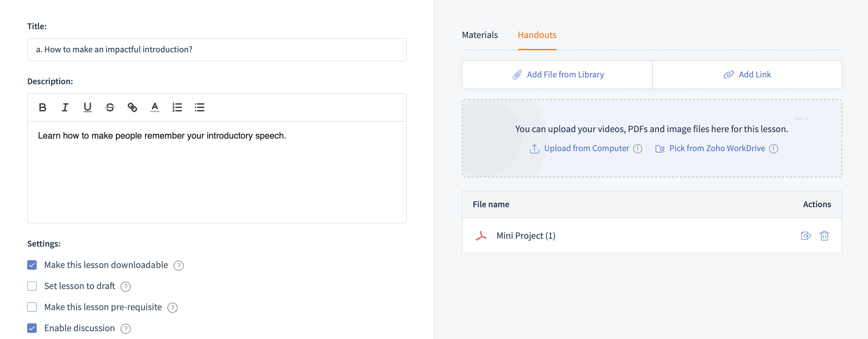
Task: Insert a numbered list
Action: (177, 107)
